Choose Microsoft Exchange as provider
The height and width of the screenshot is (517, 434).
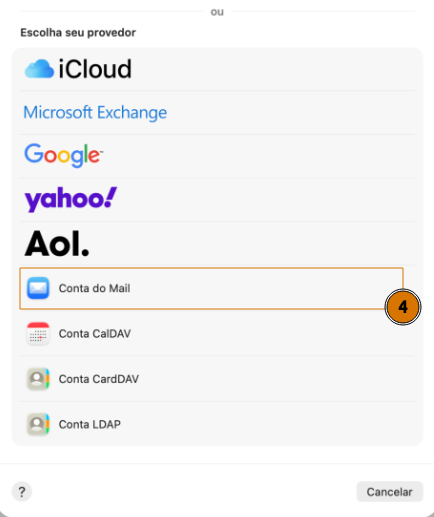point(95,112)
